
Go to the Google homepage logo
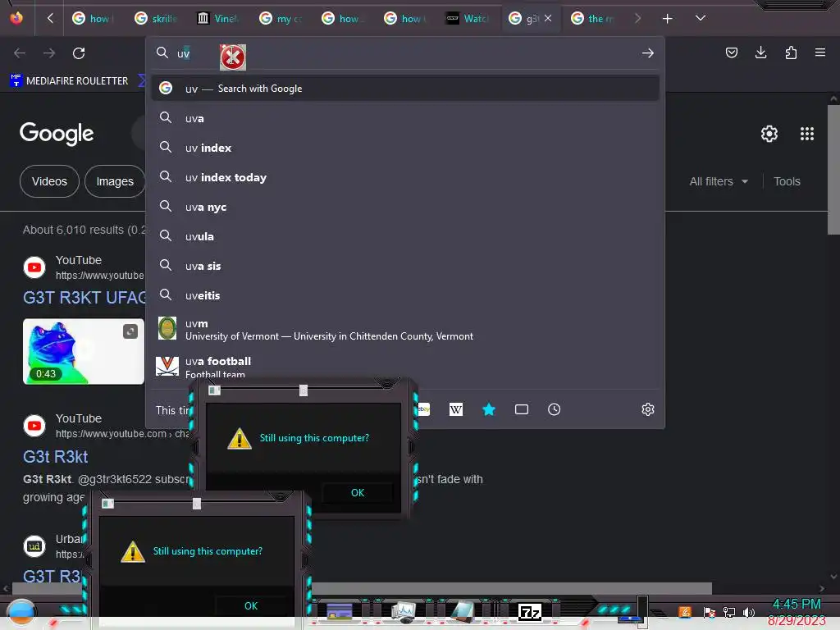tap(57, 134)
